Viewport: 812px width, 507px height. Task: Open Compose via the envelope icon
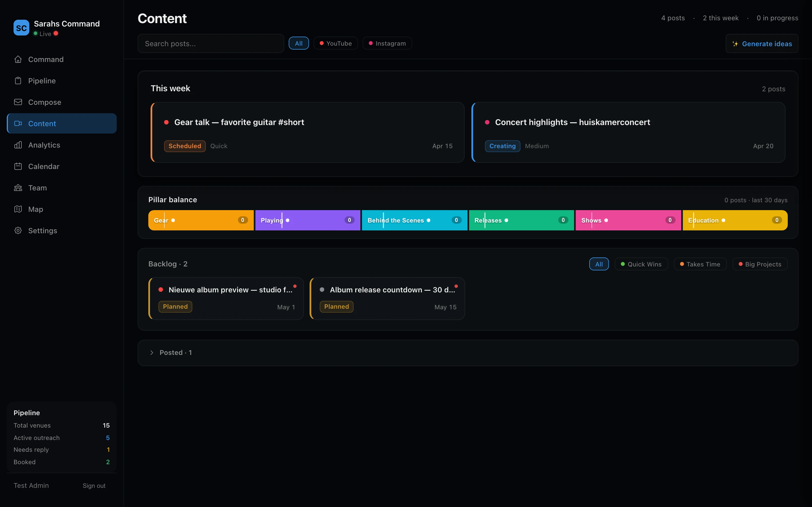coord(18,102)
